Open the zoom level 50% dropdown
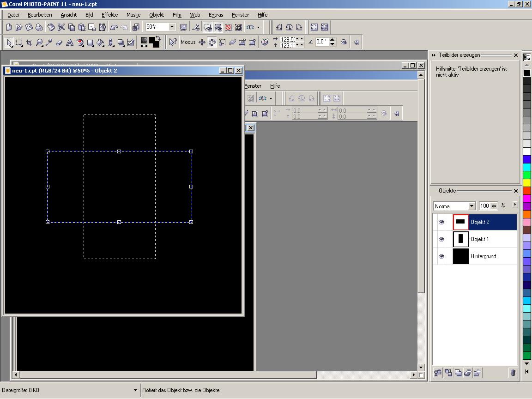 pos(172,27)
